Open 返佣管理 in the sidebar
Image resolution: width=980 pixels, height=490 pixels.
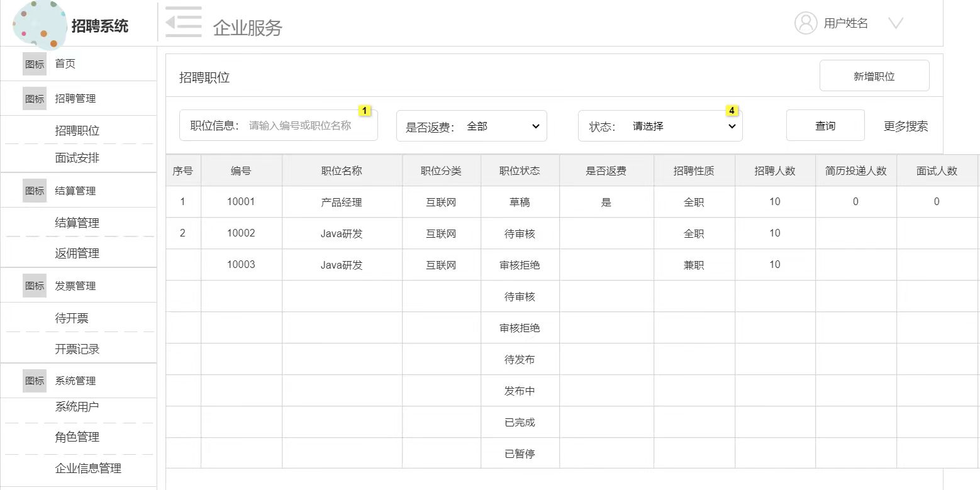pyautogui.click(x=78, y=253)
